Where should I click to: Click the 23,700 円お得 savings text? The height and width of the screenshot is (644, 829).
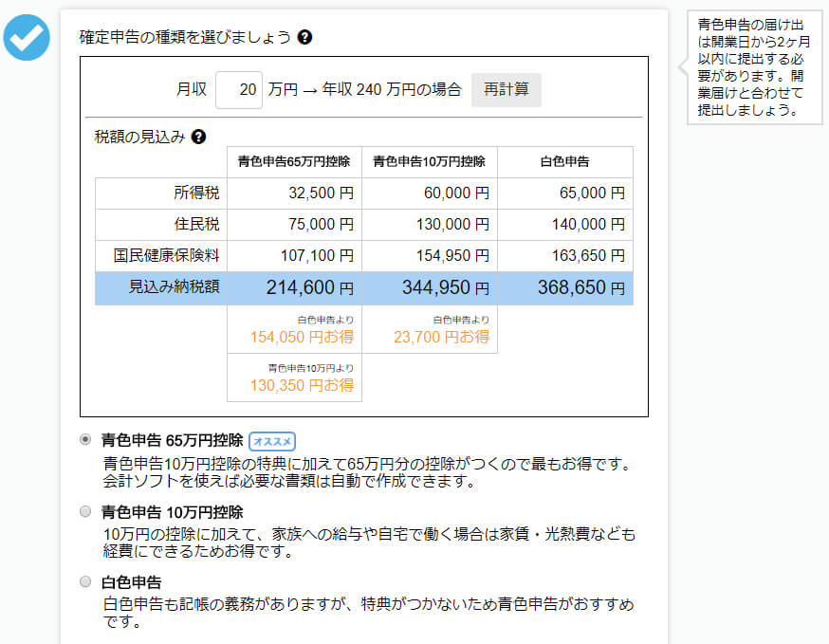(444, 337)
